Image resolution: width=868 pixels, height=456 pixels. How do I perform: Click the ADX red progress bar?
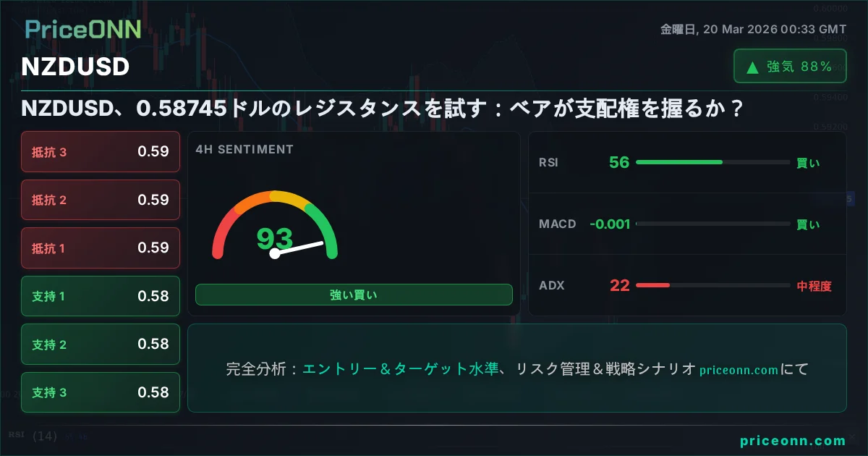(x=652, y=285)
